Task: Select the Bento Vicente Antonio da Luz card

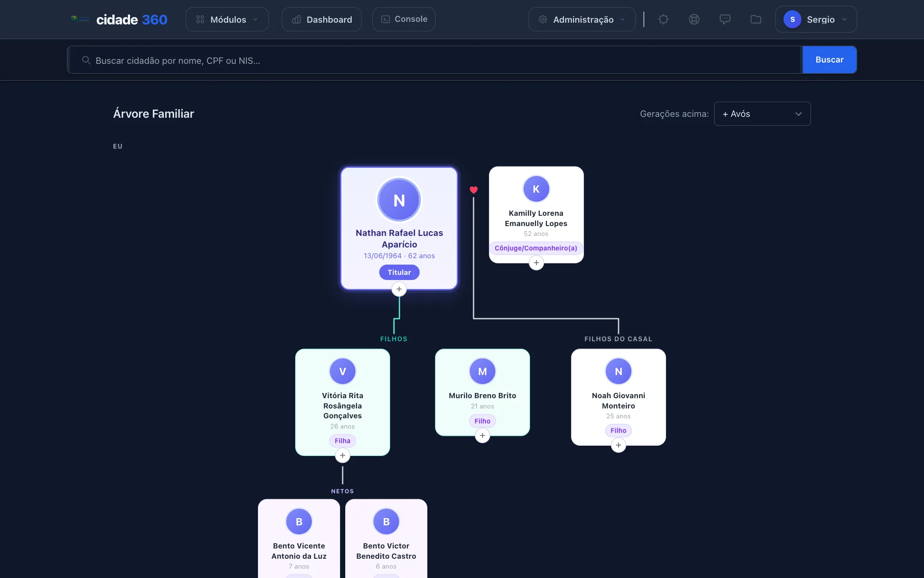Action: [x=299, y=538]
